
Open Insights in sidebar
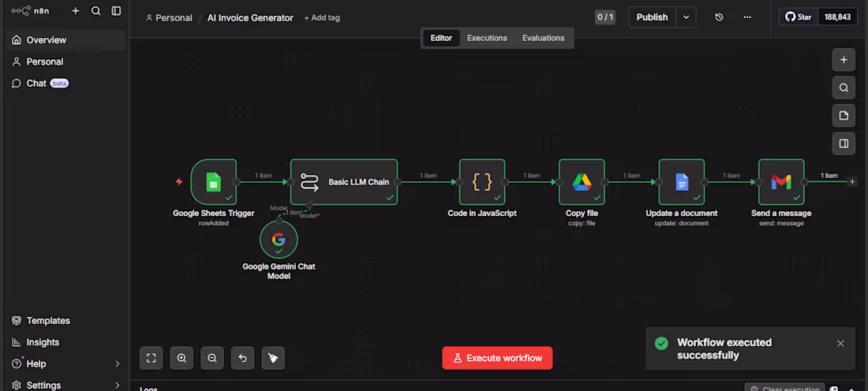click(65, 342)
